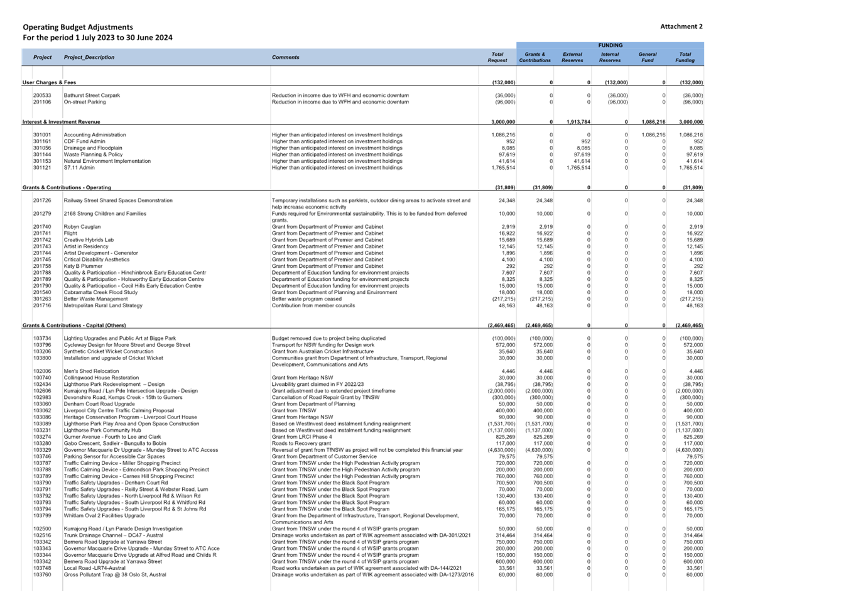Click the "Attachment 2" label

click(x=681, y=26)
